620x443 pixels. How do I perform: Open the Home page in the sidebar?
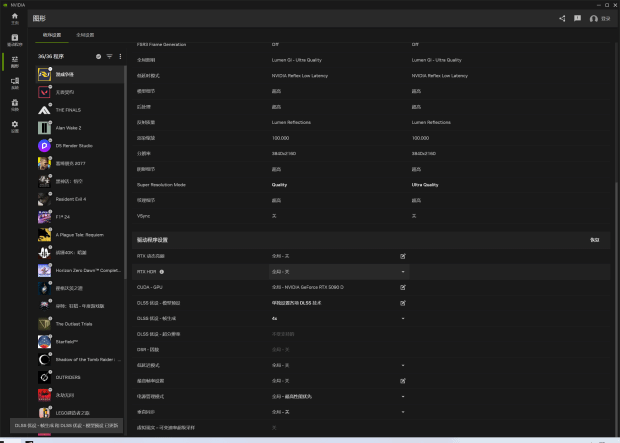coord(15,18)
